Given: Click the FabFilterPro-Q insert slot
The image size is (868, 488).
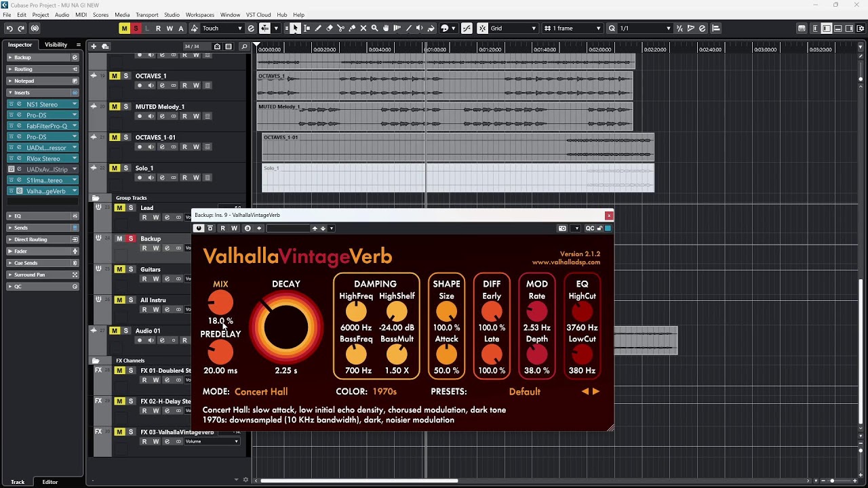Looking at the screenshot, I should (x=43, y=126).
